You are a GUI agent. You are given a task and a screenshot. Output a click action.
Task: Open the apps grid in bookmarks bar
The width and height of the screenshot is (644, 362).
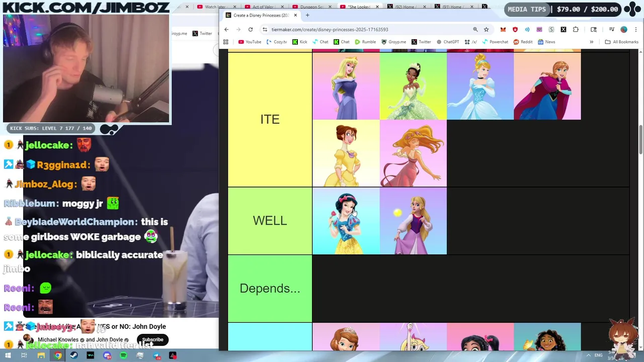tap(226, 42)
